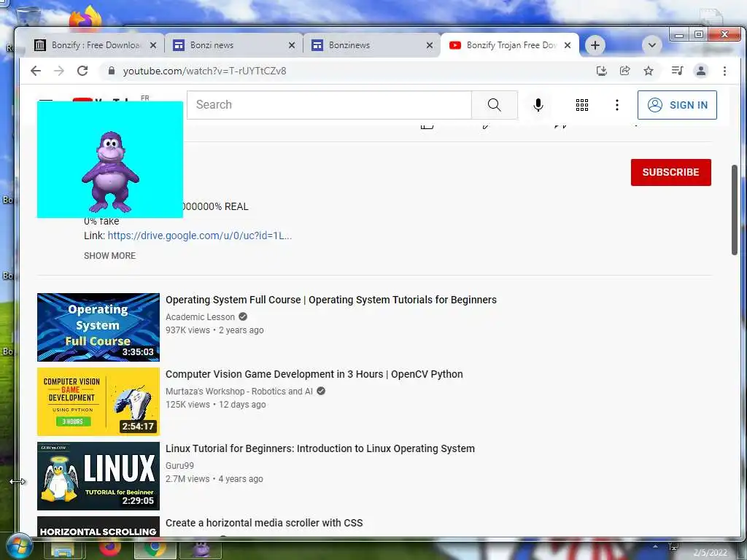
Task: Click the address bar URL
Action: pyautogui.click(x=204, y=71)
